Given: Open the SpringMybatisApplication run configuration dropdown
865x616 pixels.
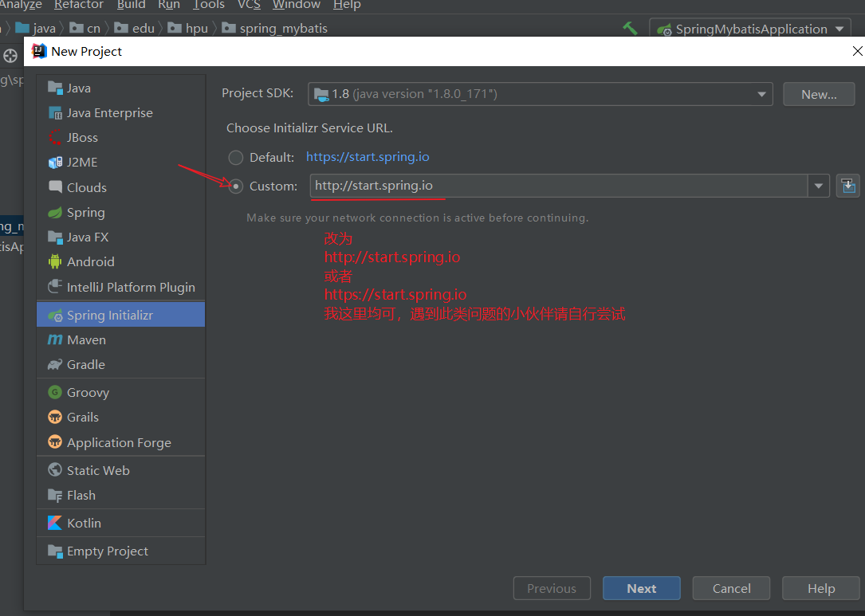Looking at the screenshot, I should point(750,29).
